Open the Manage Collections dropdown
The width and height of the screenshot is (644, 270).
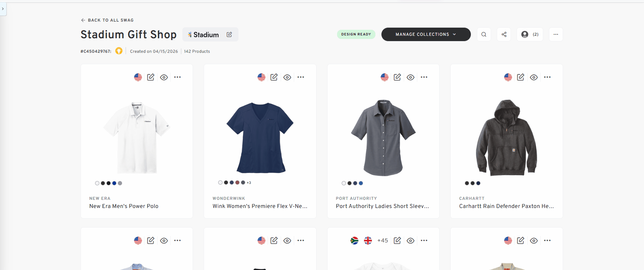tap(426, 34)
